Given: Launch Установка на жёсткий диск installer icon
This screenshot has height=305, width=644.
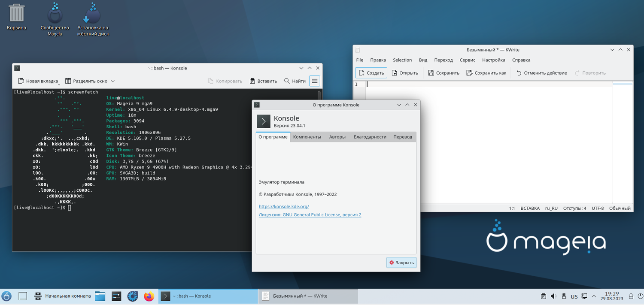Looking at the screenshot, I should point(93,19).
